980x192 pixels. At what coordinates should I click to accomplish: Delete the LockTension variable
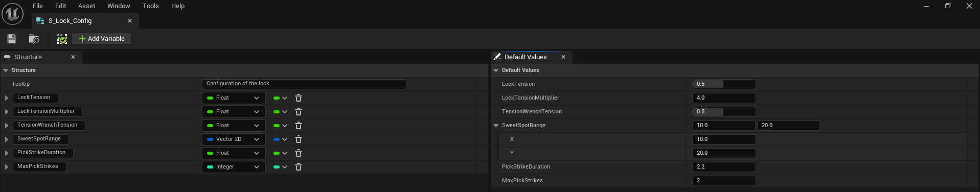click(x=299, y=98)
